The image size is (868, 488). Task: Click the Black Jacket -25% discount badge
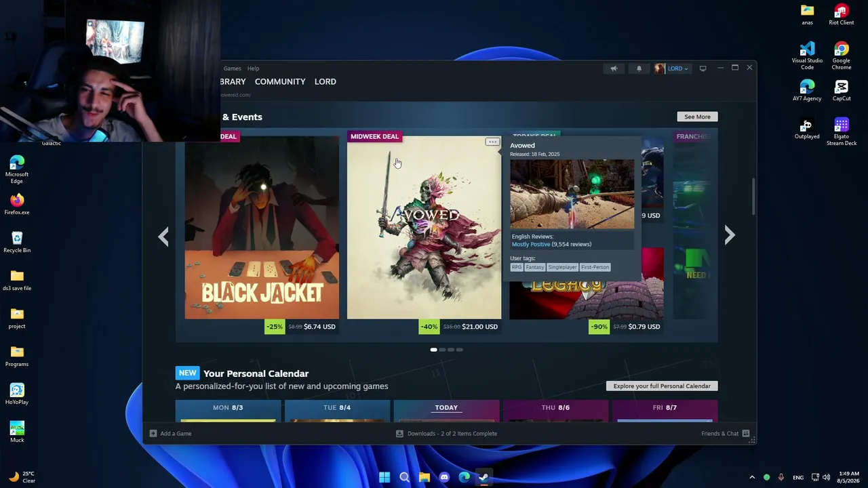tap(274, 327)
